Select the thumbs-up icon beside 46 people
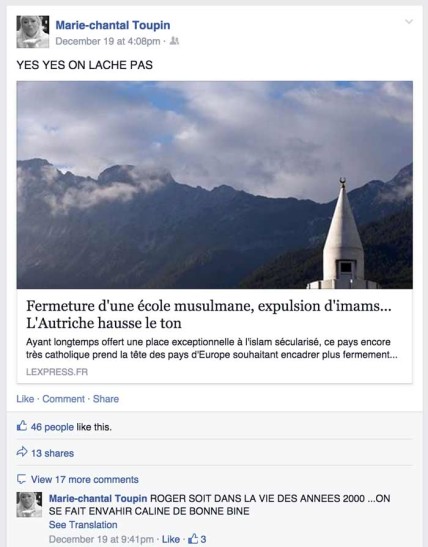This screenshot has height=547, width=428. click(x=22, y=426)
